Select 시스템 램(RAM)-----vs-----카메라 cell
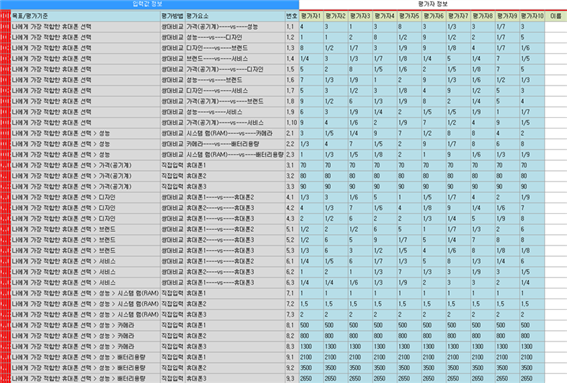567x383 pixels. 235,133
